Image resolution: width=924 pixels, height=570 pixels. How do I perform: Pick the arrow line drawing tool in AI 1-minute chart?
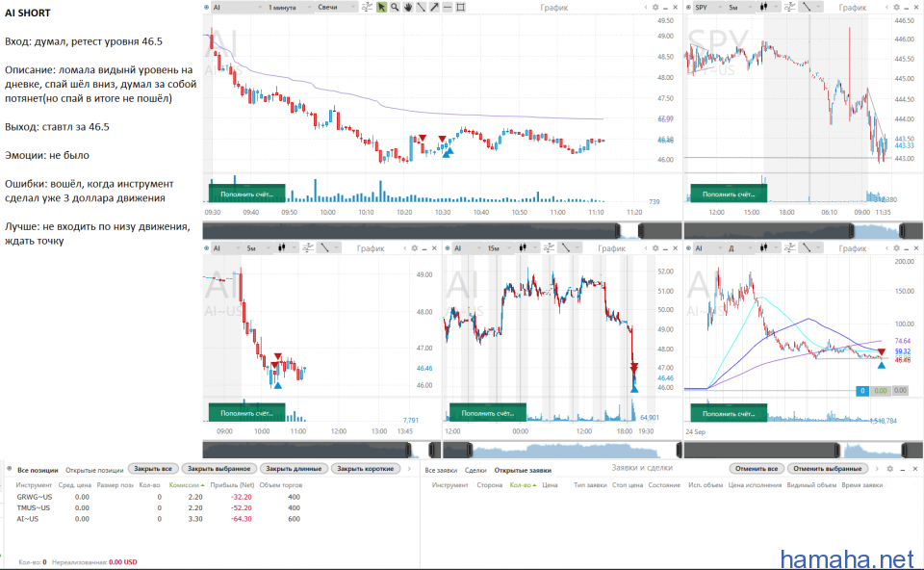point(434,7)
